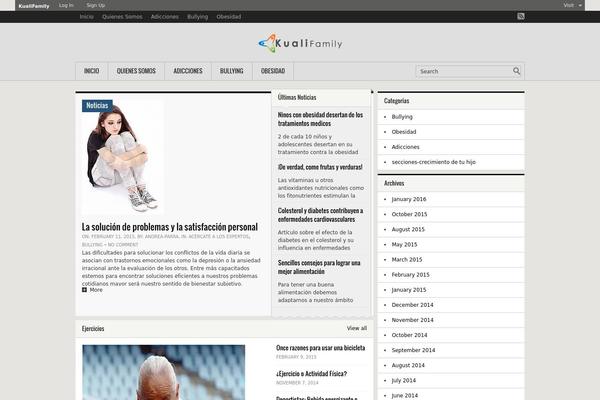Click NO COMMENT link in article meta
600x400 pixels.
tap(123, 245)
